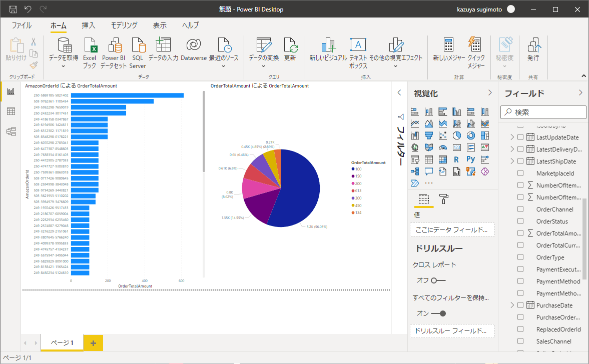Switch to the data table view in left sidebar

click(11, 111)
